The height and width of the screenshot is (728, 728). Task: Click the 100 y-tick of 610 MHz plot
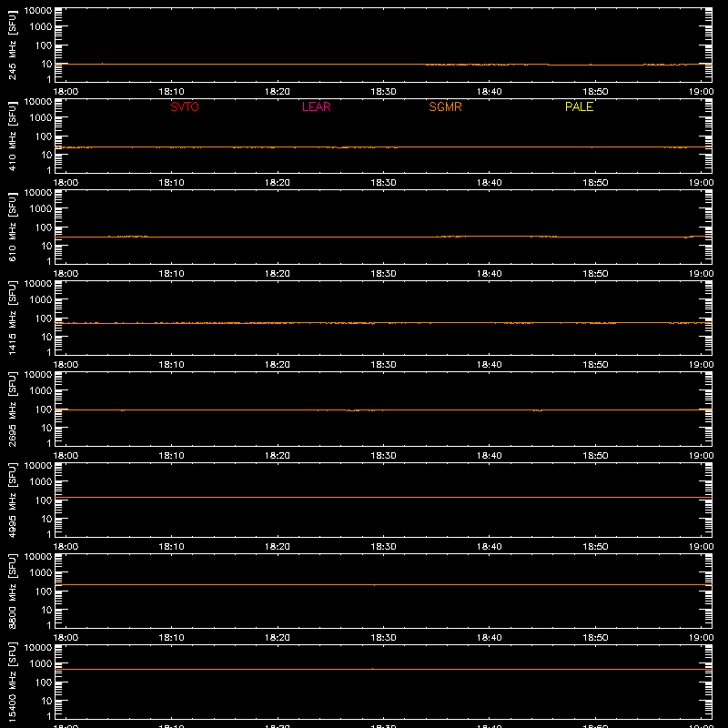[x=44, y=227]
